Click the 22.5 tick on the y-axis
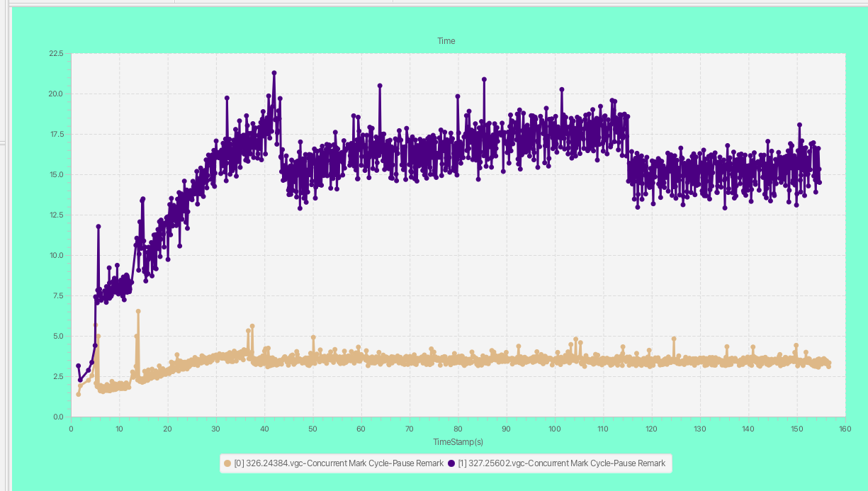Image resolution: width=868 pixels, height=491 pixels. [55, 54]
